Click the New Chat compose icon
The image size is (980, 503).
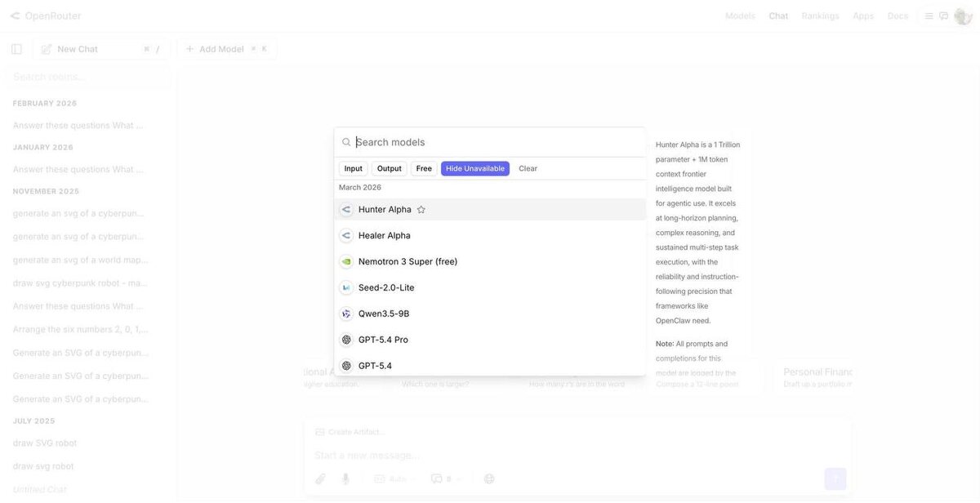pos(47,49)
